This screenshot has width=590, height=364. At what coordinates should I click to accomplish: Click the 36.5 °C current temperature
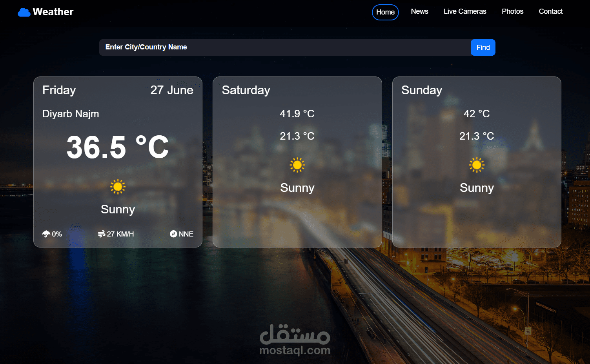(x=118, y=147)
